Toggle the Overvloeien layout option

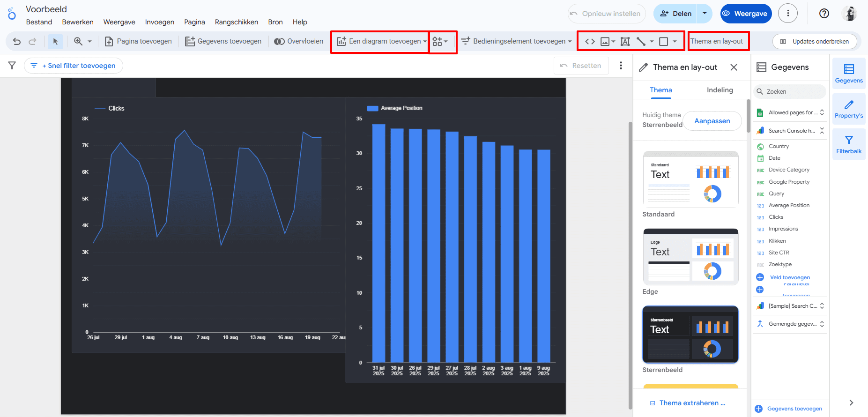(299, 41)
